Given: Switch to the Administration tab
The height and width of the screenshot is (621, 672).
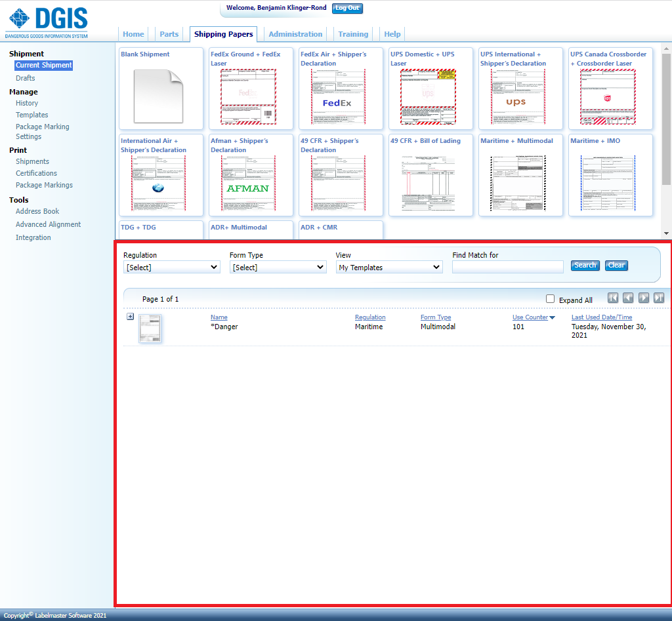Looking at the screenshot, I should [x=295, y=34].
